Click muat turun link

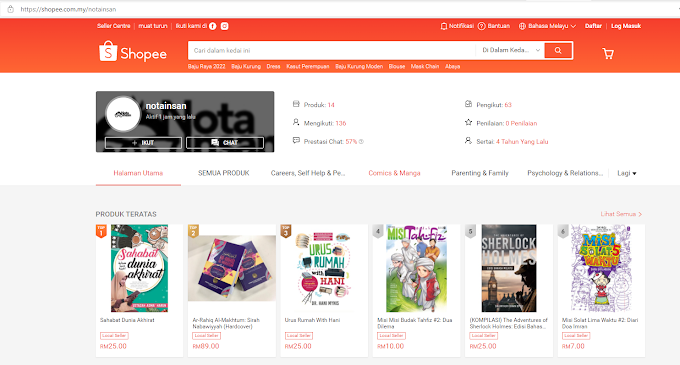pyautogui.click(x=153, y=26)
